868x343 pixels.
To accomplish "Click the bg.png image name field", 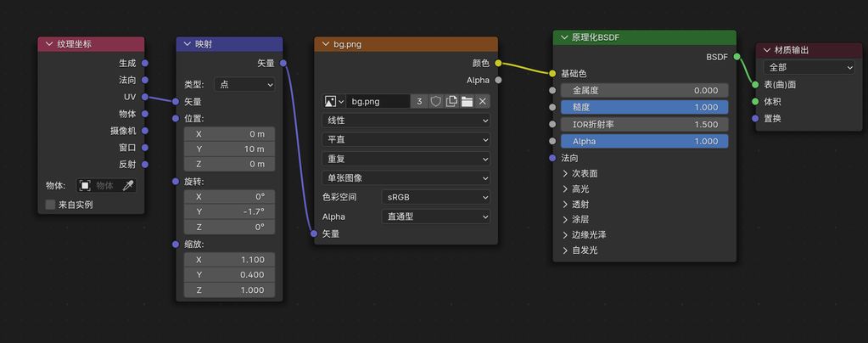I will [378, 101].
